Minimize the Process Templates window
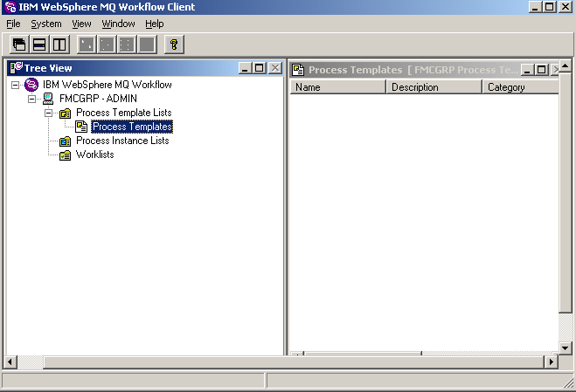The image size is (576, 392). (x=528, y=69)
